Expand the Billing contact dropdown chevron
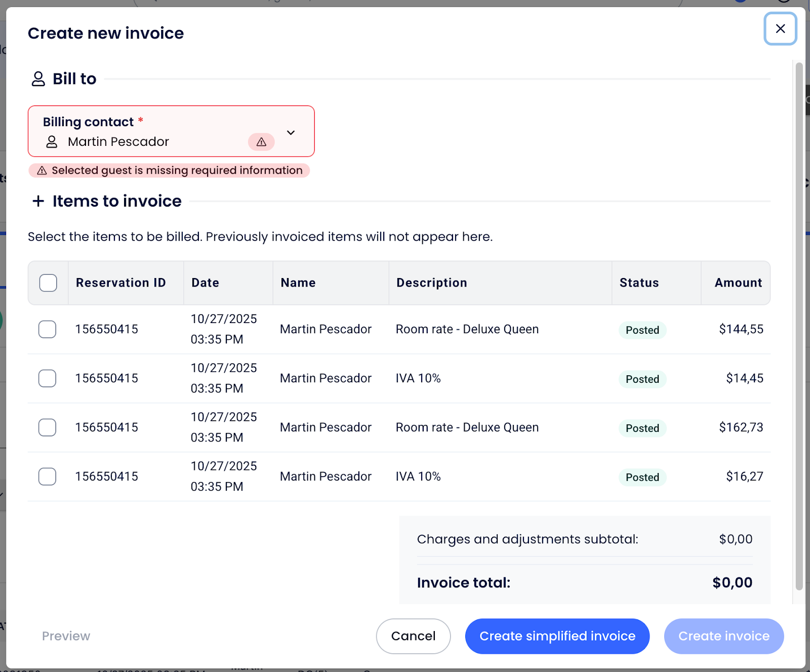Screen dimensions: 810x672 (x=291, y=133)
